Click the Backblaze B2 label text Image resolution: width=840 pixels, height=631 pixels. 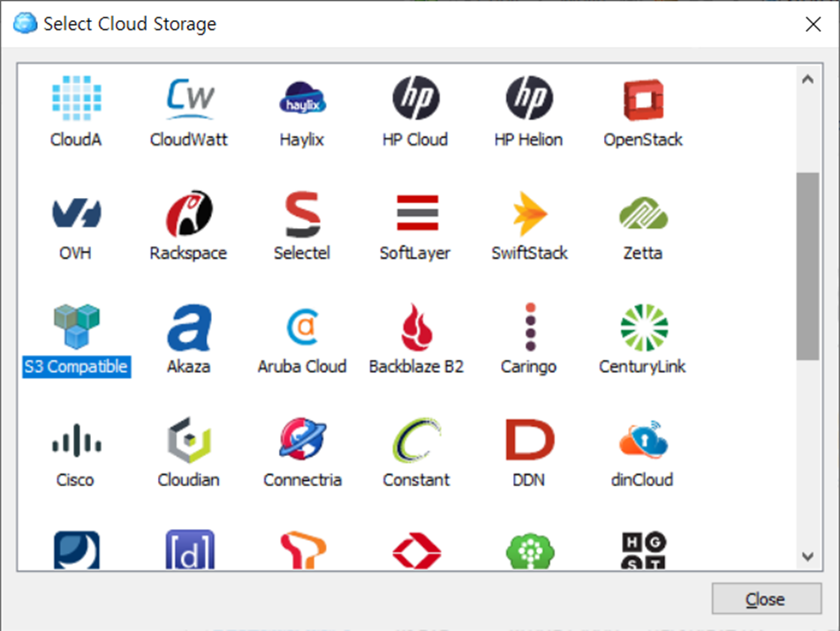(416, 367)
